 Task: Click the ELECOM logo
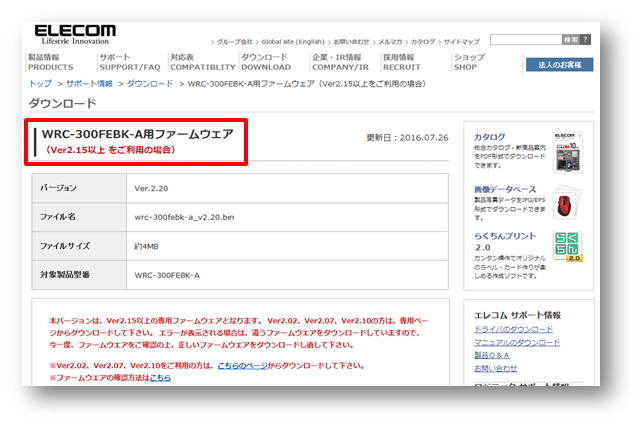coord(75,34)
